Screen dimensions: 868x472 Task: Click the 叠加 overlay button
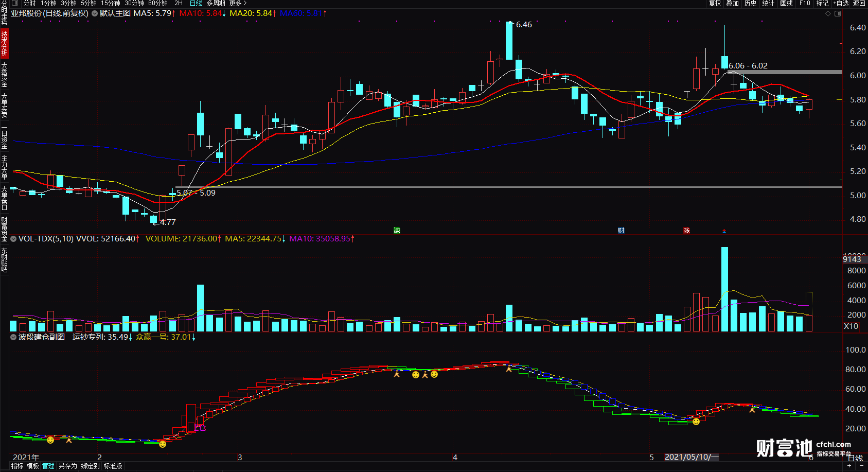pyautogui.click(x=732, y=3)
